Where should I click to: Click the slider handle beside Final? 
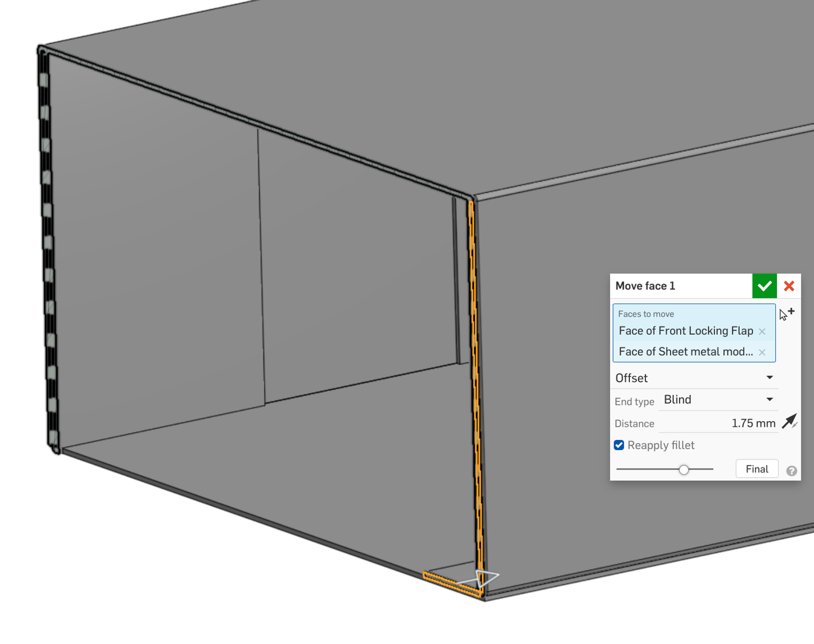[x=684, y=470]
